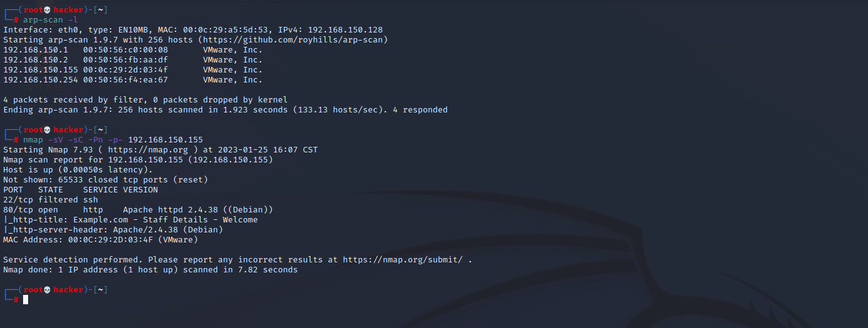Click the skull icon in the nmap prompt
Screen dimensions: 868x328
47,130
